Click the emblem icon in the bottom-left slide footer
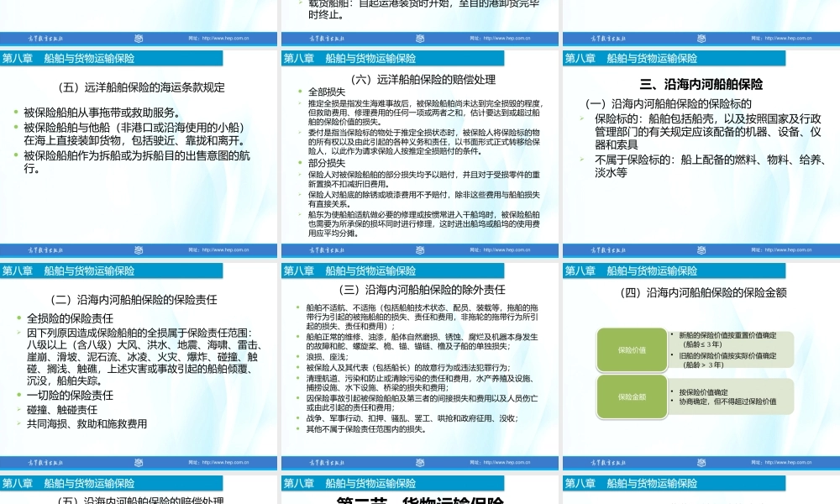The height and width of the screenshot is (504, 840). coord(139,462)
